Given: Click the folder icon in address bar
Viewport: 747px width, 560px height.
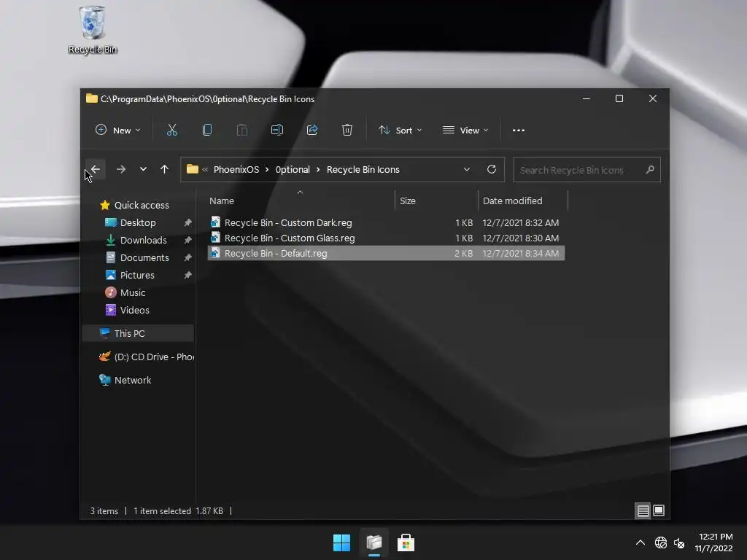Looking at the screenshot, I should tap(193, 169).
